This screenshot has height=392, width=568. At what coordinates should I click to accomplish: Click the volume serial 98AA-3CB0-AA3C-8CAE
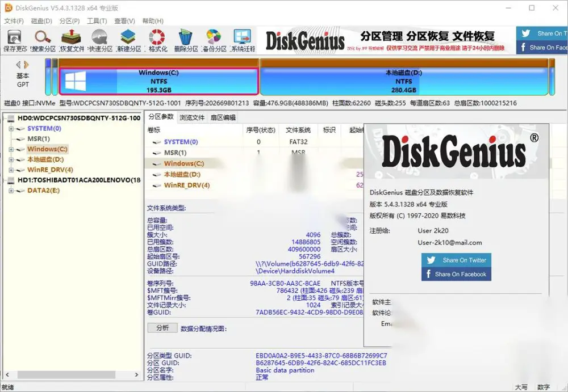coord(285,284)
